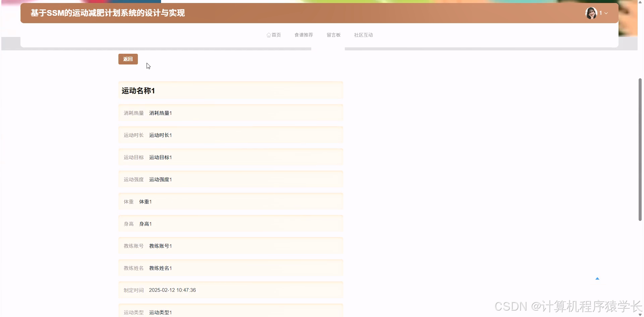Open the 留言板 section
Screen dimensions: 644x317
point(333,35)
